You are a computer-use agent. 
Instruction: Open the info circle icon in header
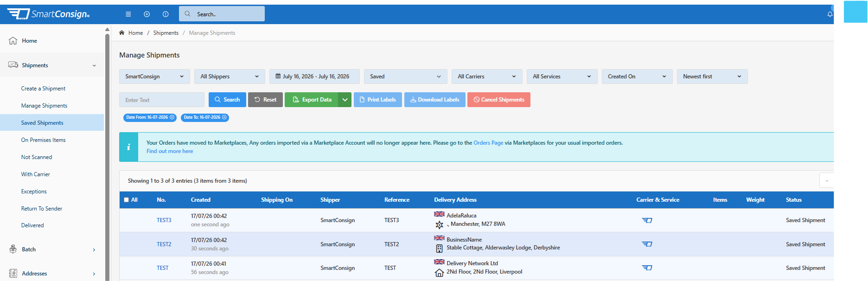click(x=166, y=14)
